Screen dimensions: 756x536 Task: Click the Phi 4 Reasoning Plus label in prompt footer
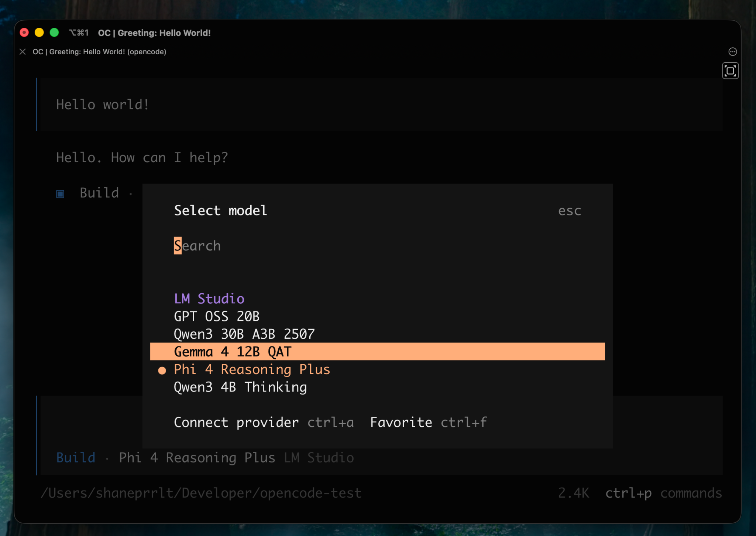pos(197,458)
